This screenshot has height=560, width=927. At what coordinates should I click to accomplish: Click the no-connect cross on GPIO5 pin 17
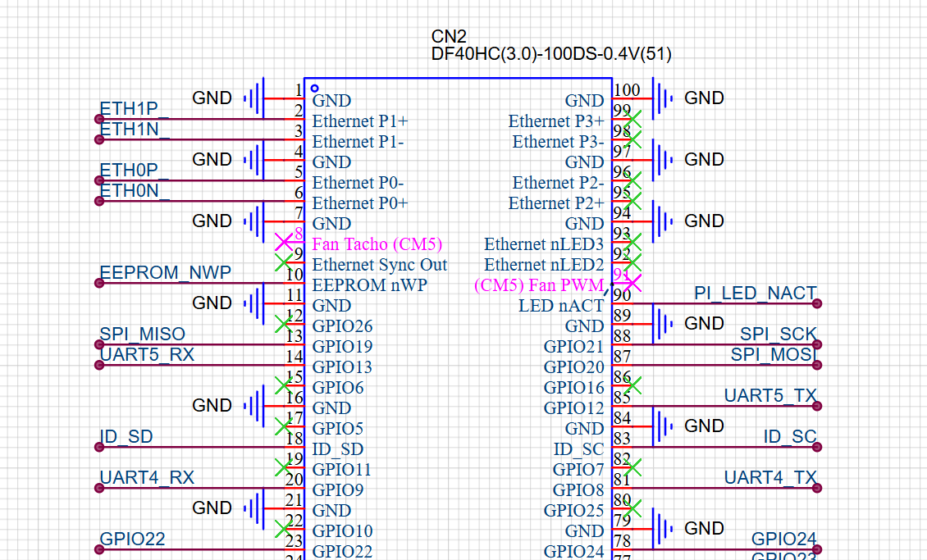[x=284, y=426]
